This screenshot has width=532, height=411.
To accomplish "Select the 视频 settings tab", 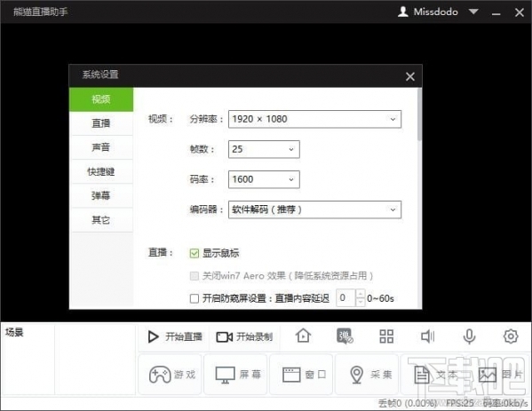I will click(x=101, y=99).
